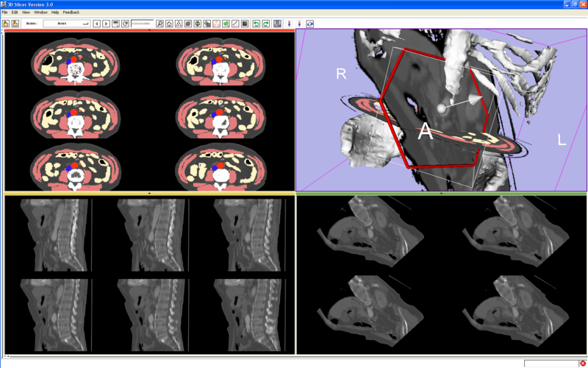Viewport: 588px width, 368px height.
Task: Click the white cone arrow tip in 3D view
Action: click(x=476, y=99)
